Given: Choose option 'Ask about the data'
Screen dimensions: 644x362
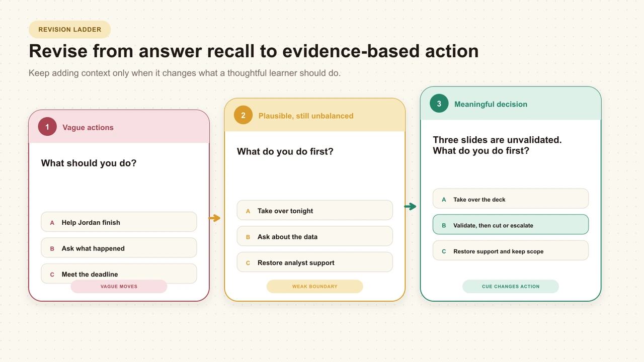Looking at the screenshot, I should click(314, 237).
